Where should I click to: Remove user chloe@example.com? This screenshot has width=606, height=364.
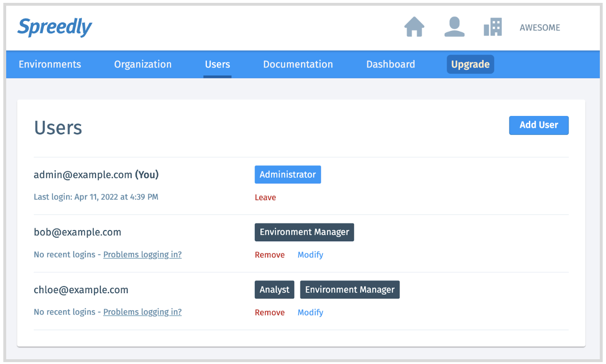click(270, 312)
